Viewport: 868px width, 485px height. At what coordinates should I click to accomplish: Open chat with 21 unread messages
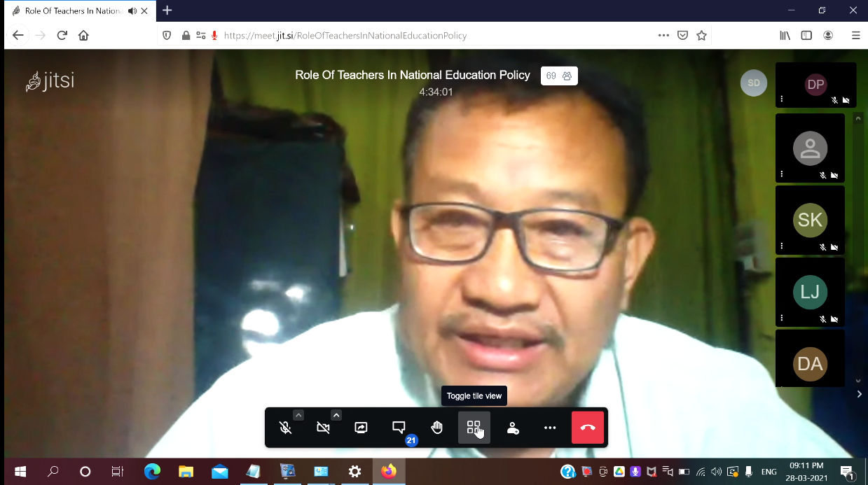point(399,428)
